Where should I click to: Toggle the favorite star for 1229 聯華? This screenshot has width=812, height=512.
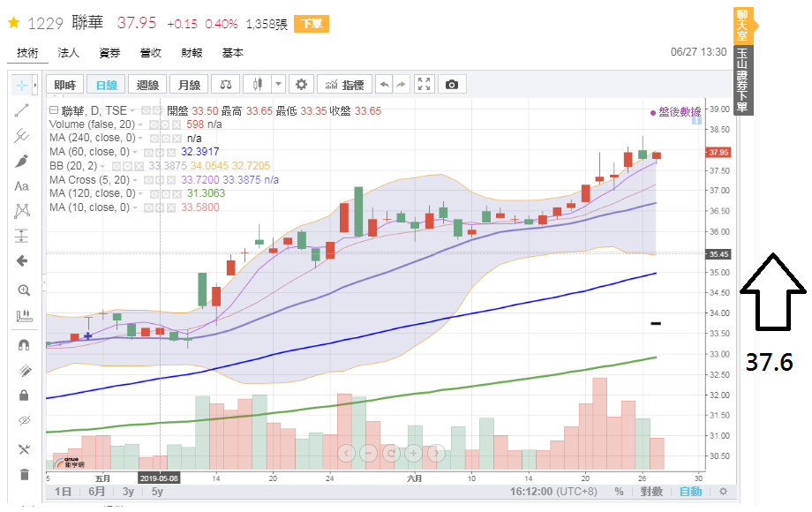coord(14,22)
